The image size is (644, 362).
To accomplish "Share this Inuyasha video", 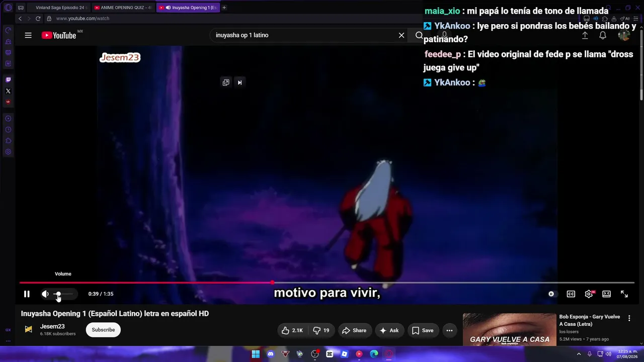I will click(x=354, y=330).
